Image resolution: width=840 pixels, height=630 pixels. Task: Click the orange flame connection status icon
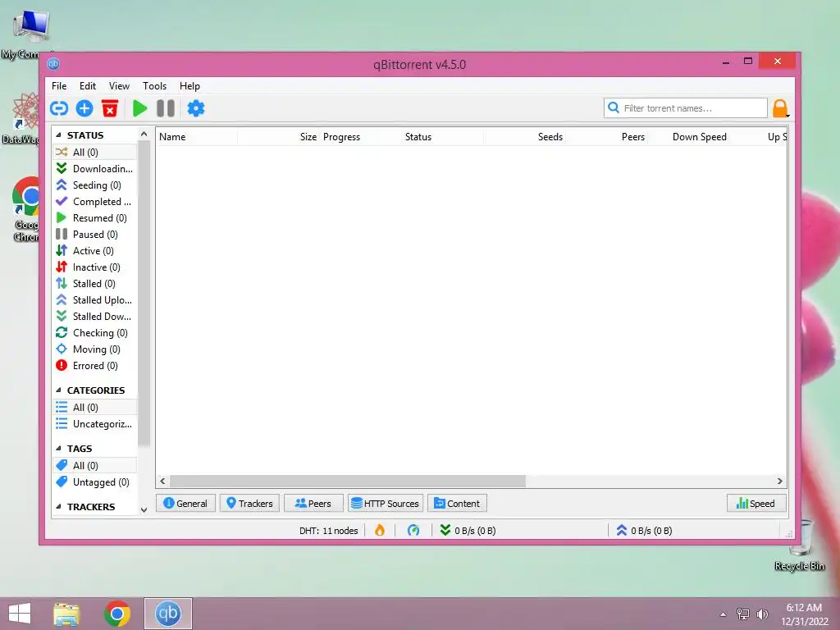click(x=380, y=531)
